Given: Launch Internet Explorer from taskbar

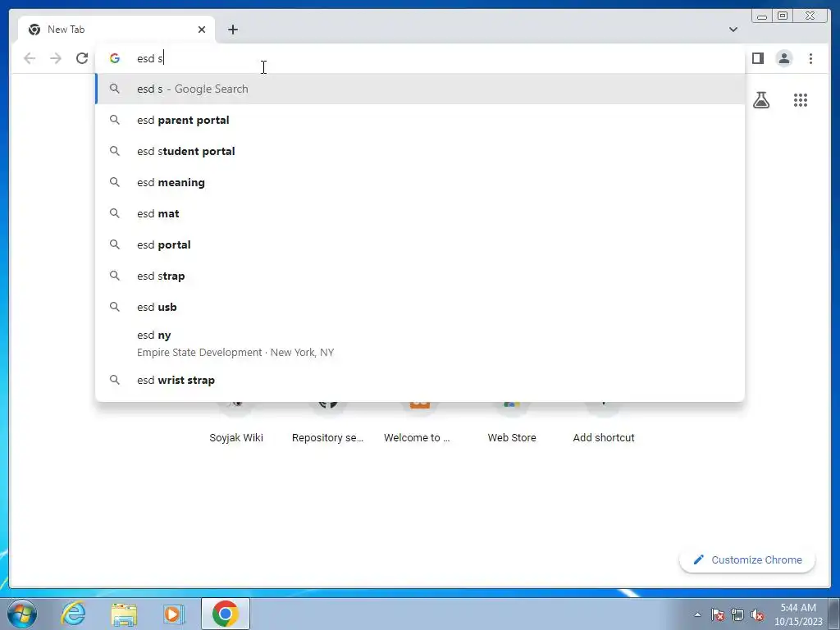Looking at the screenshot, I should [x=73, y=614].
